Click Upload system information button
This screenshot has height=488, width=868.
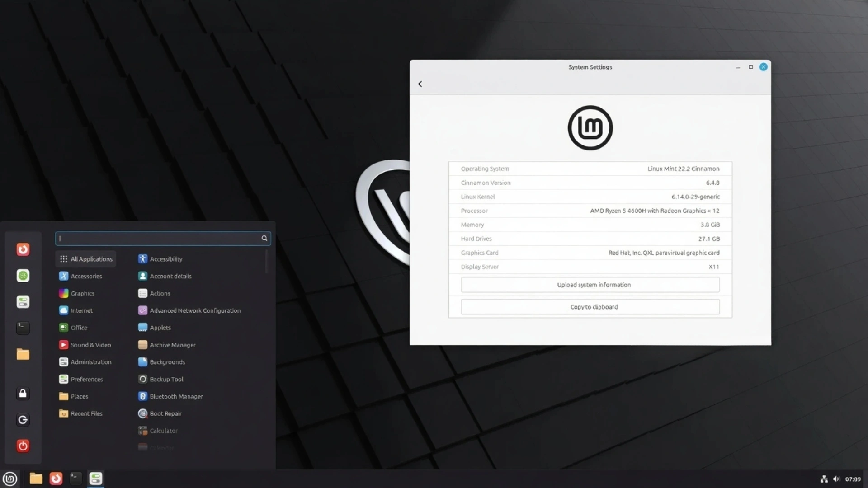pos(590,285)
